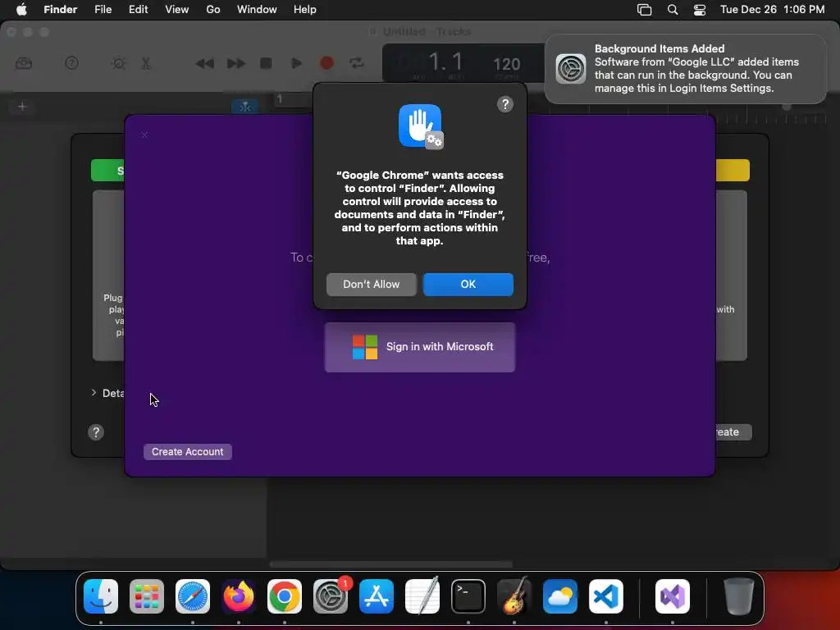
Task: Open the GarageBand Library icon
Action: click(x=24, y=64)
